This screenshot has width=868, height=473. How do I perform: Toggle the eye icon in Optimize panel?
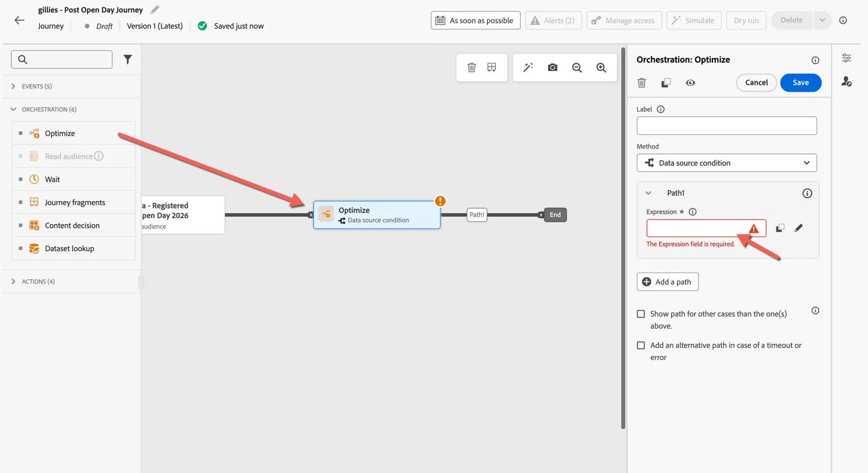[690, 83]
